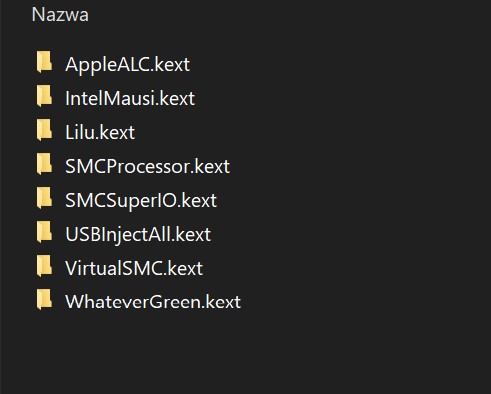
Task: Click the WhateverGreen.kext file name
Action: coord(153,302)
